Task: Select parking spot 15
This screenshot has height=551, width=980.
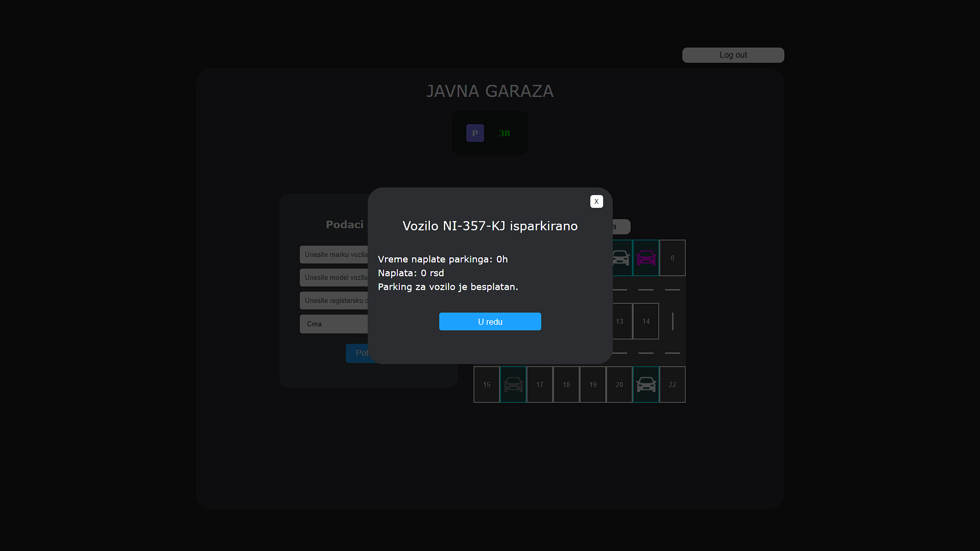Action: point(487,385)
